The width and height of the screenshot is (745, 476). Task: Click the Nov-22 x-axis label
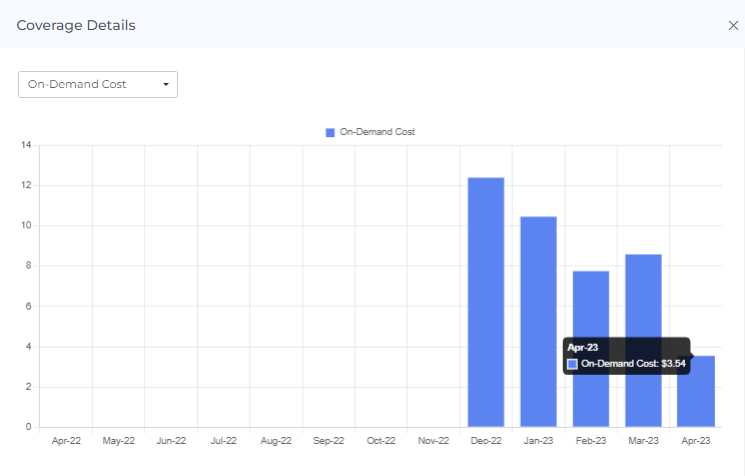pyautogui.click(x=433, y=440)
